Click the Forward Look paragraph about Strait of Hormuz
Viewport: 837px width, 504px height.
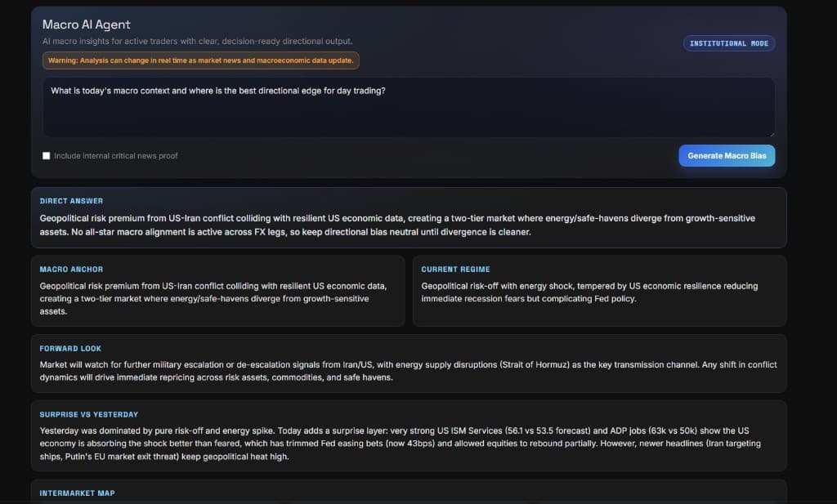pyautogui.click(x=408, y=371)
